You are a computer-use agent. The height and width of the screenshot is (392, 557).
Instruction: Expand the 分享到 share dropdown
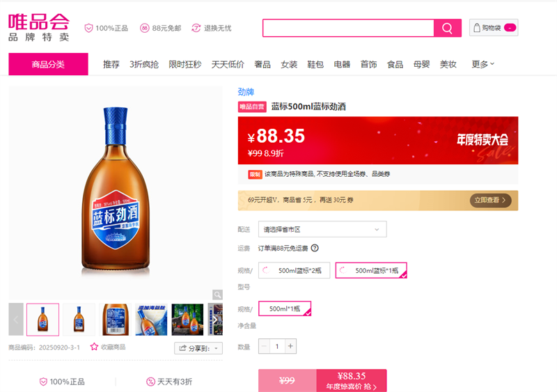(x=198, y=348)
